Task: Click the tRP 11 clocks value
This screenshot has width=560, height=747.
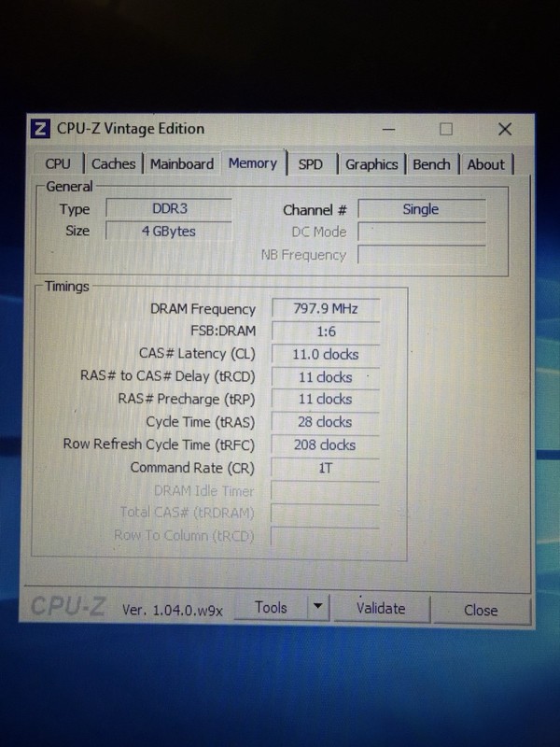Action: [x=326, y=400]
